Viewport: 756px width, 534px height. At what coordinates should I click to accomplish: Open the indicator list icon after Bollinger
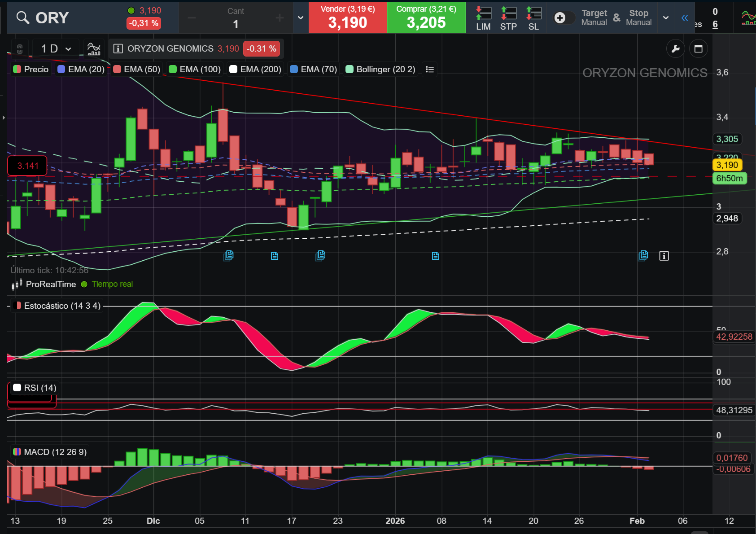[x=430, y=69]
